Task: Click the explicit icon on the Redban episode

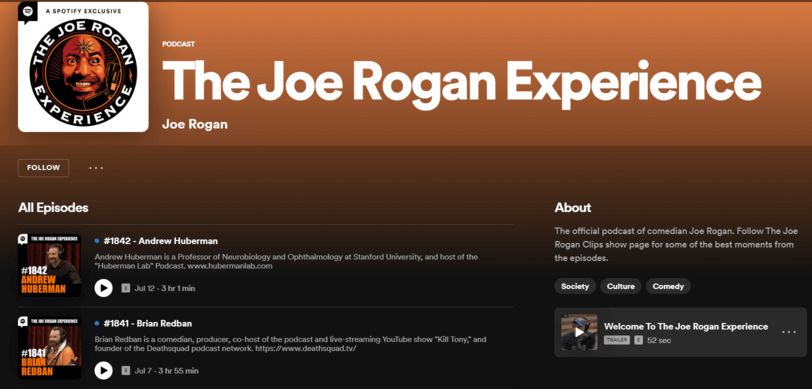Action: pyautogui.click(x=125, y=370)
